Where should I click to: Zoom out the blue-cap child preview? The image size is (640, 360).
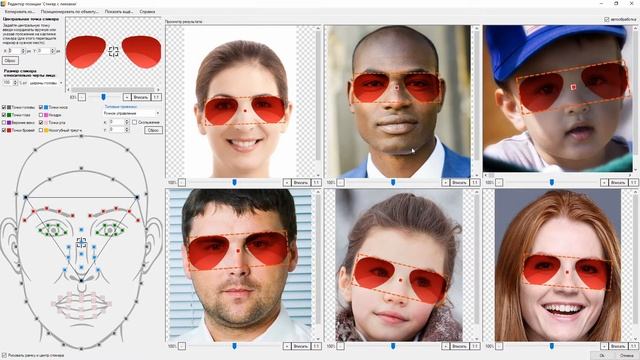click(x=499, y=182)
